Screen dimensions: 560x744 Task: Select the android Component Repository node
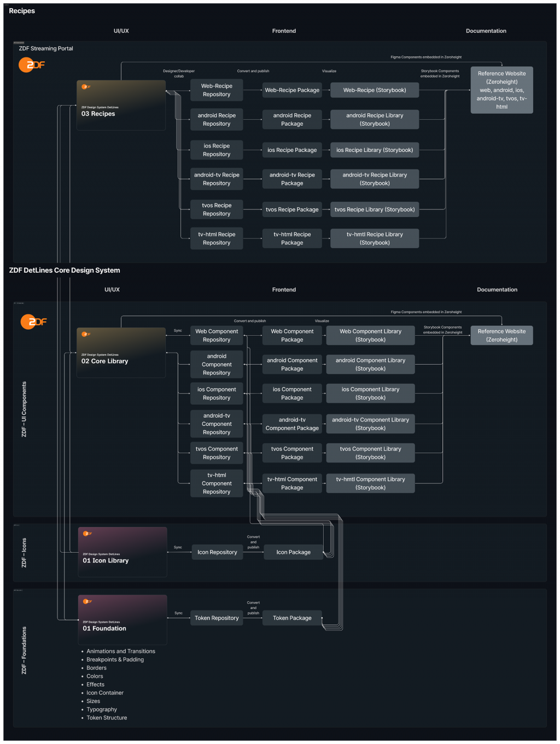217,365
